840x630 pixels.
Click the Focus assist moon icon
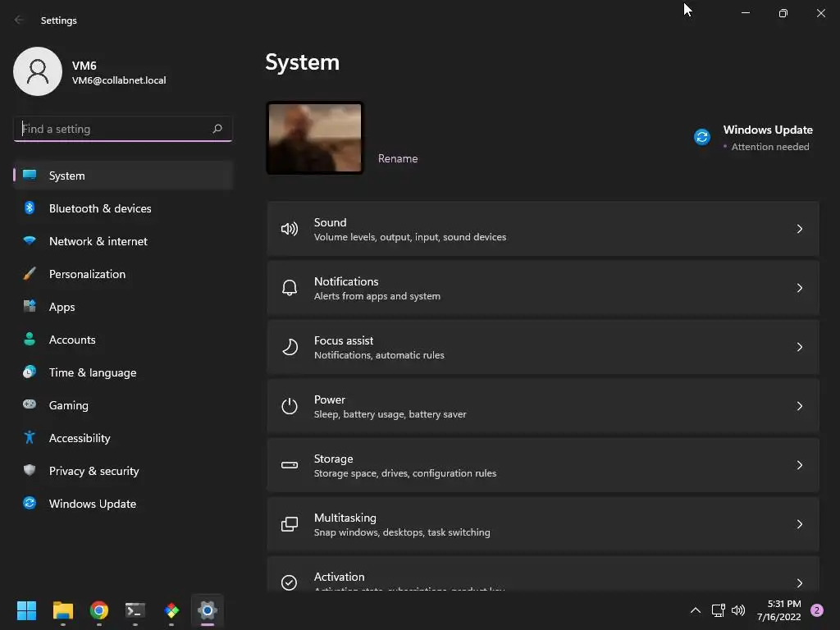[290, 347]
